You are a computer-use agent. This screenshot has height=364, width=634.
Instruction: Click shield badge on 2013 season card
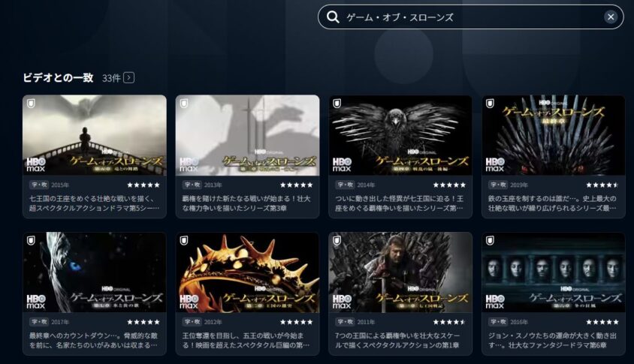[x=184, y=104]
